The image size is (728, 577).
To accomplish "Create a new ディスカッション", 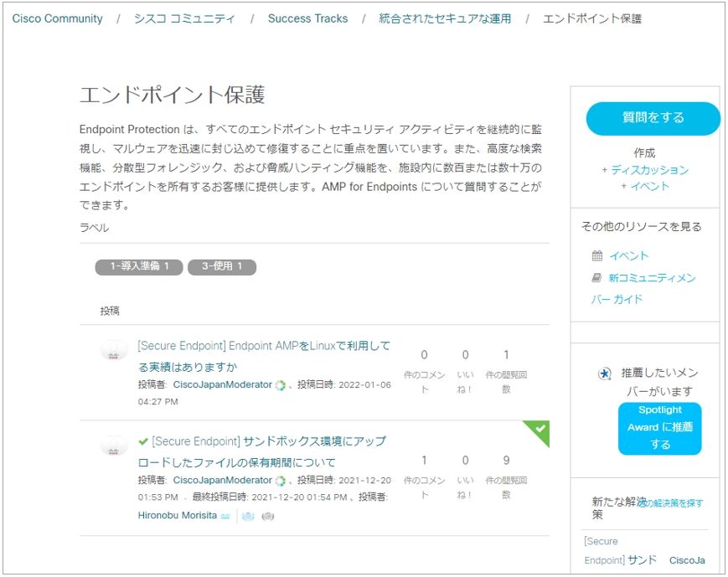I will [x=649, y=170].
